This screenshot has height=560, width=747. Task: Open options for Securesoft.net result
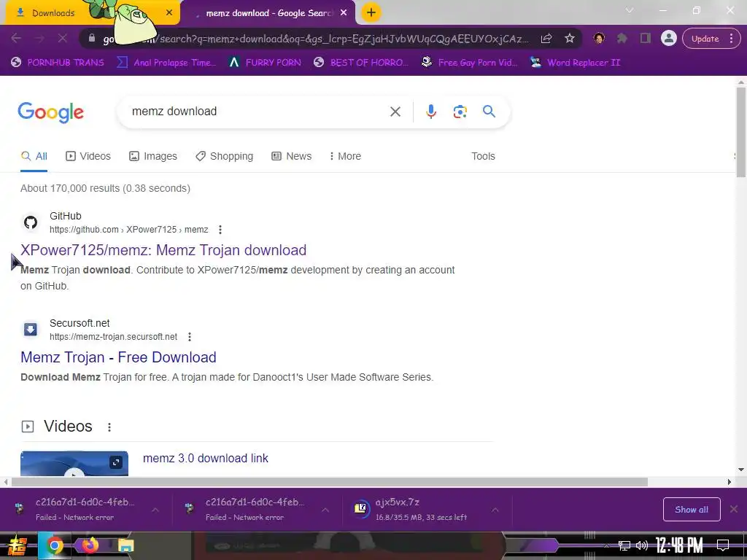point(190,337)
